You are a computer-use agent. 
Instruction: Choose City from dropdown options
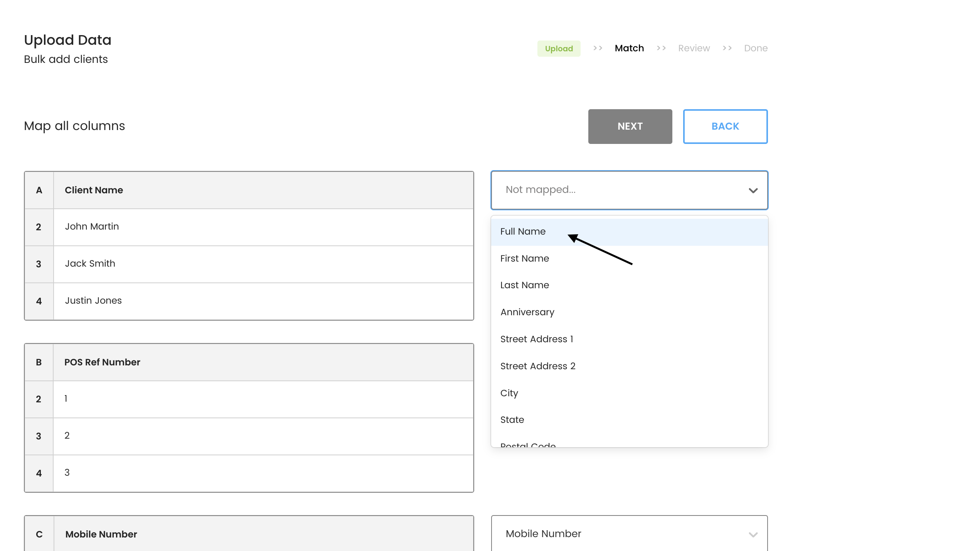509,393
